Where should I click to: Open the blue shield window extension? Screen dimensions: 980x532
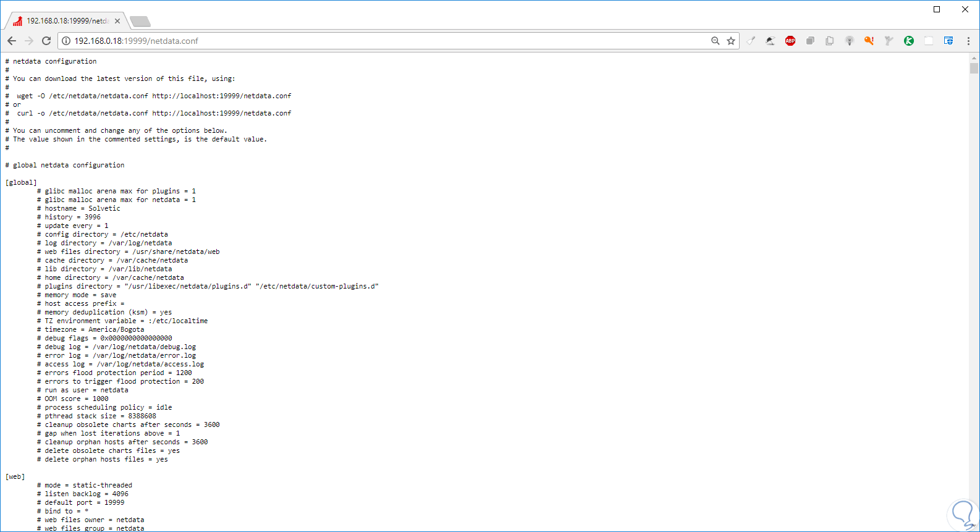pyautogui.click(x=948, y=41)
